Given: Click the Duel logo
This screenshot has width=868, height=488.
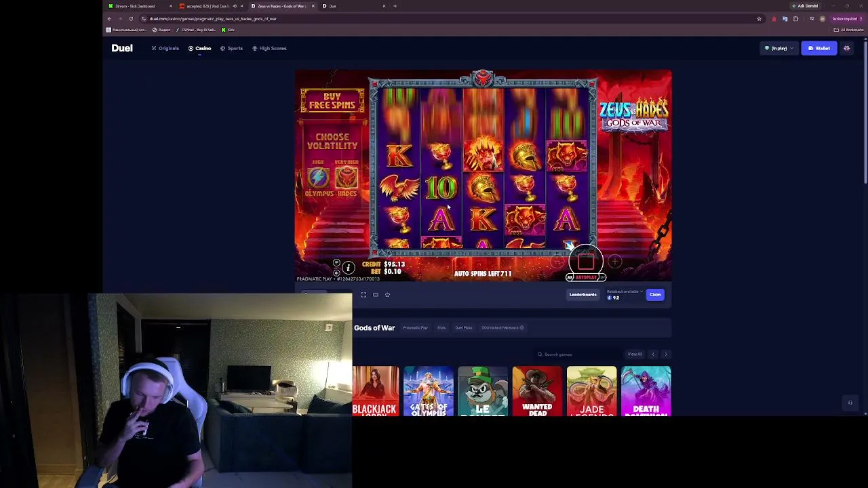Looking at the screenshot, I should [x=122, y=48].
